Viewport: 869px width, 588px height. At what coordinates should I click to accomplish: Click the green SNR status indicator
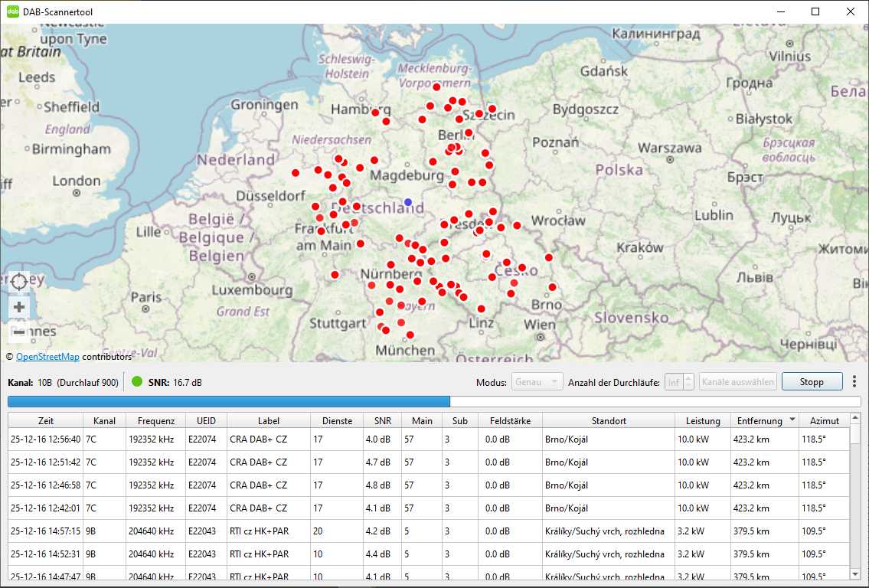pos(137,381)
